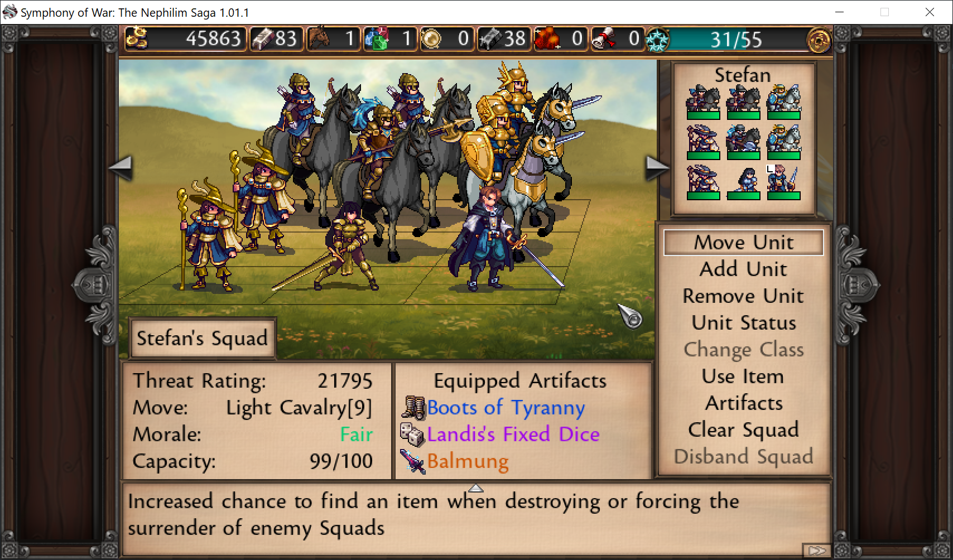Click the gold coins currency icon

point(137,38)
